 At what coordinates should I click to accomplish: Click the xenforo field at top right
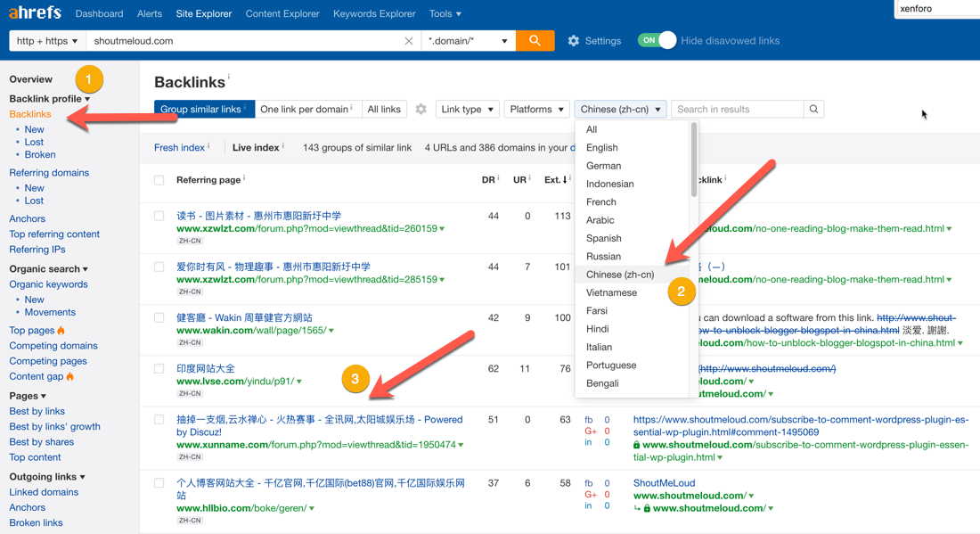937,9
